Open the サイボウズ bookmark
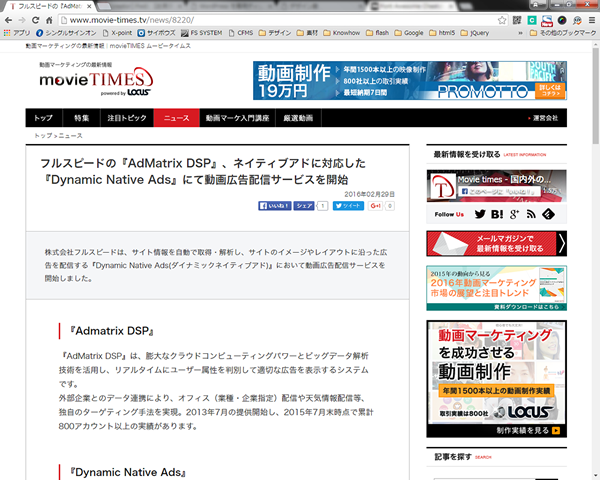 tap(157, 33)
